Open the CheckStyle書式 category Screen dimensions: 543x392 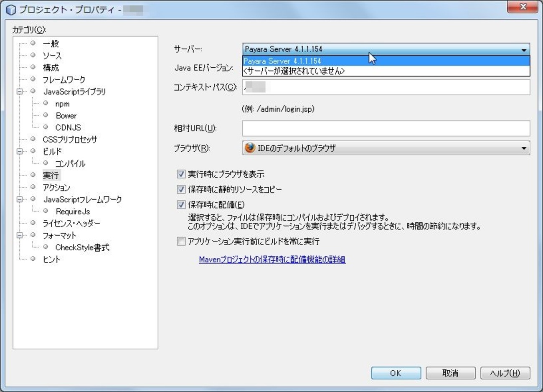coord(82,247)
